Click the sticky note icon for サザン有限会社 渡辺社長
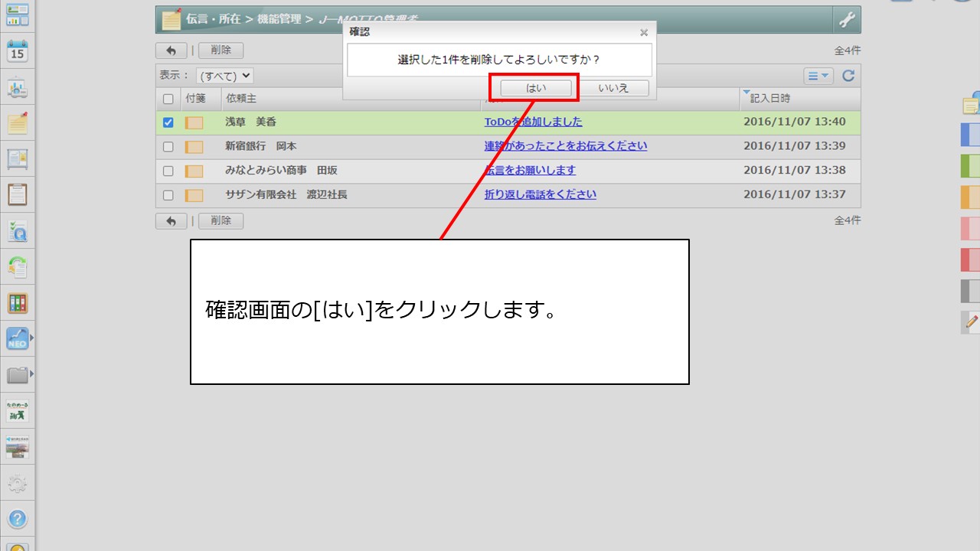Image resolution: width=980 pixels, height=551 pixels. click(194, 196)
